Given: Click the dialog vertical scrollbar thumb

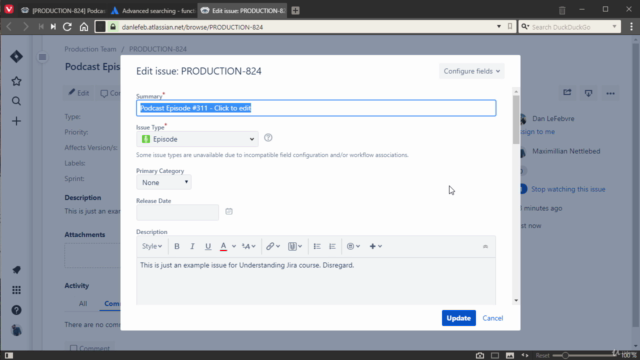Looking at the screenshot, I should [x=516, y=120].
